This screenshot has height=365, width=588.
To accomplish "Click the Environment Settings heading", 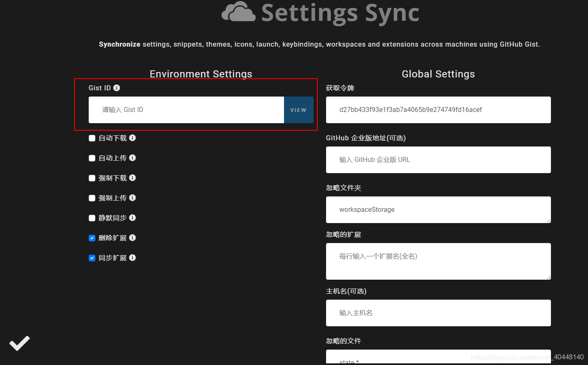I will 201,74.
